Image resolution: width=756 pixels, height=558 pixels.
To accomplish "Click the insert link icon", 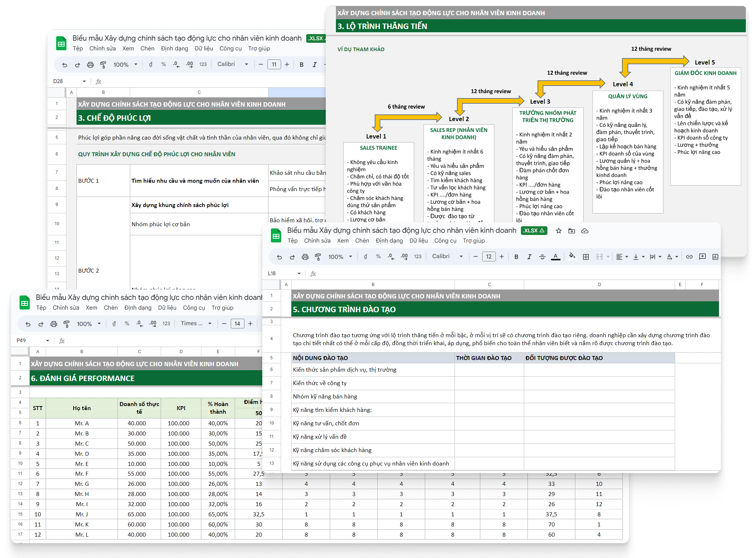I will 689,257.
